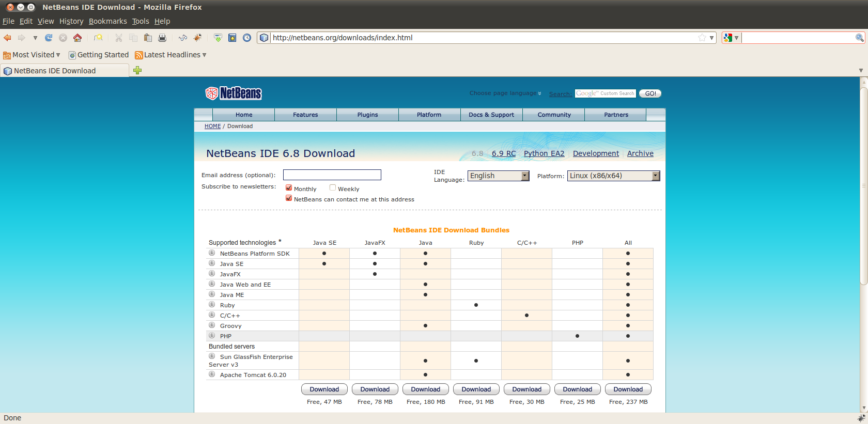Click the Reload page icon
The width and height of the screenshot is (868, 424).
(49, 38)
